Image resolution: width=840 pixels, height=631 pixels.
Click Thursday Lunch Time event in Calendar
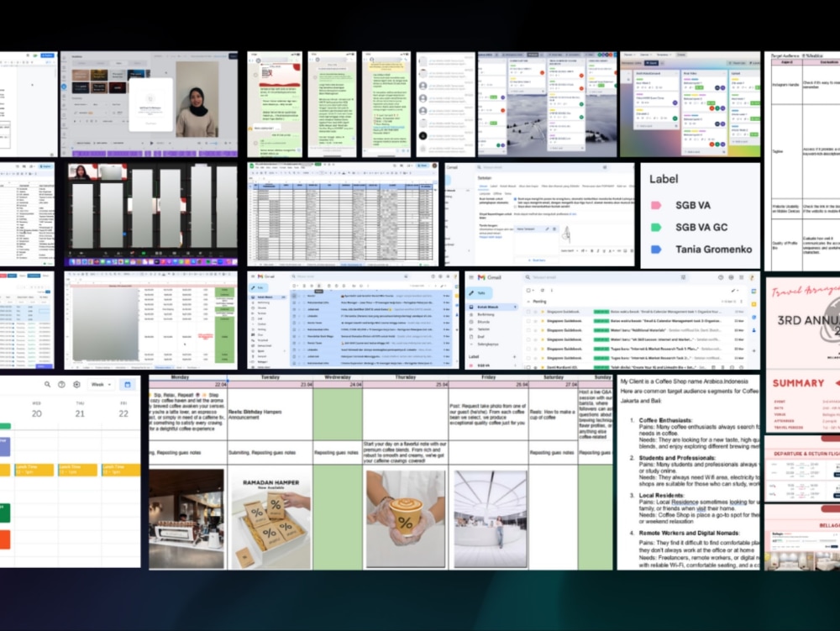coord(77,470)
